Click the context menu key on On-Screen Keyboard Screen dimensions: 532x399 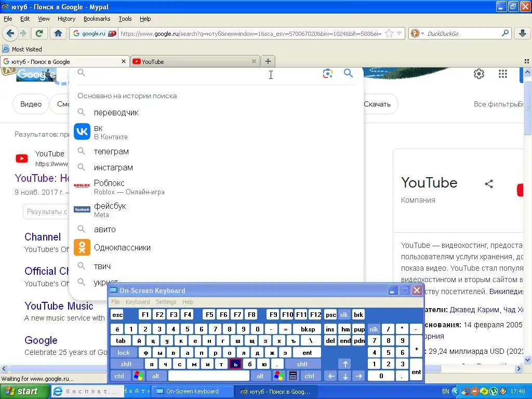click(293, 376)
